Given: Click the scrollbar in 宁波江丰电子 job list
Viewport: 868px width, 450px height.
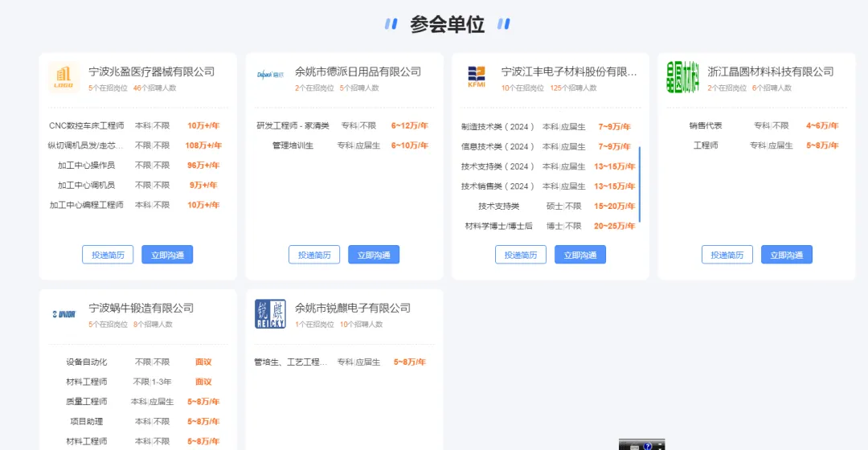Looking at the screenshot, I should point(640,184).
